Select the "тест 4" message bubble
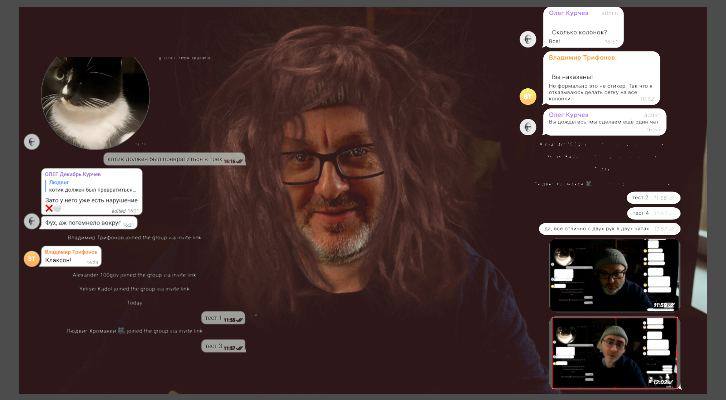 pyautogui.click(x=654, y=213)
